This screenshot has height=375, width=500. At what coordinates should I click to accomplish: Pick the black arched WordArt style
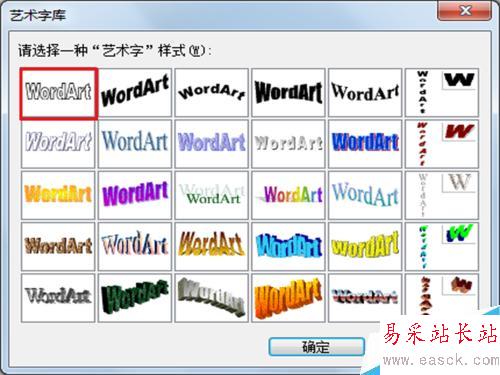(212, 93)
